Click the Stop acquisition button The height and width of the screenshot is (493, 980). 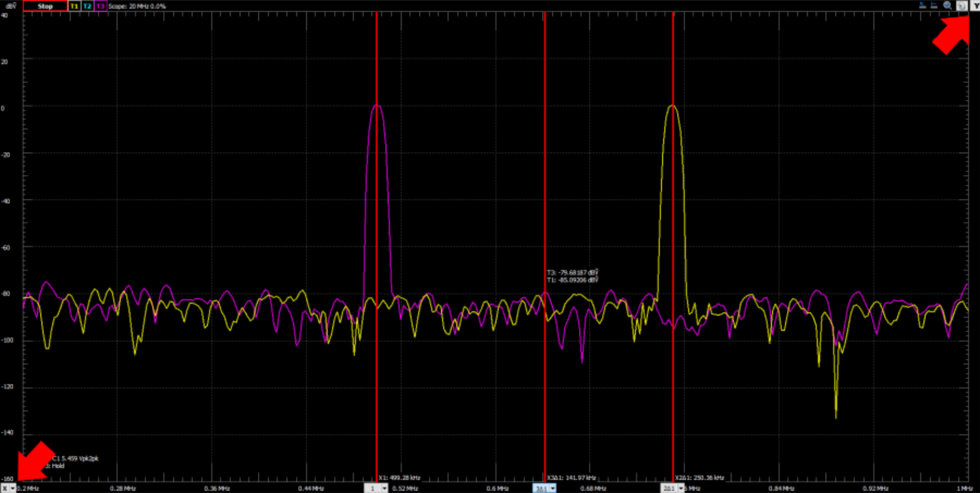click(x=45, y=6)
